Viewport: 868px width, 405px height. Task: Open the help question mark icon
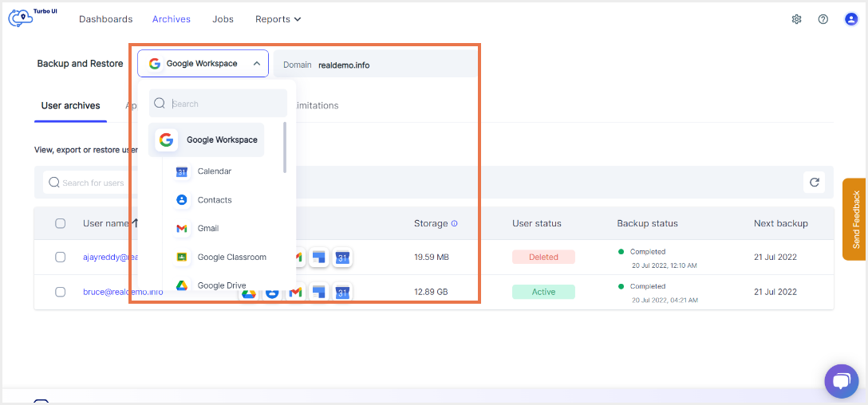coord(823,19)
